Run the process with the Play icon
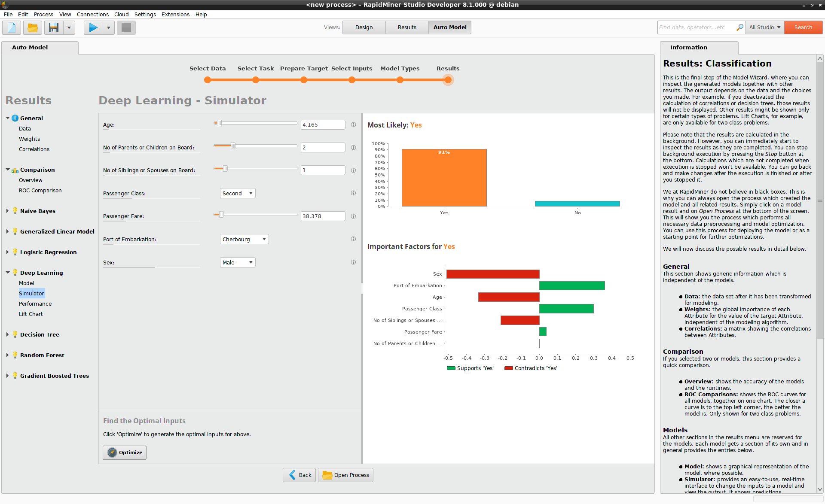This screenshot has width=825, height=504. click(x=93, y=27)
